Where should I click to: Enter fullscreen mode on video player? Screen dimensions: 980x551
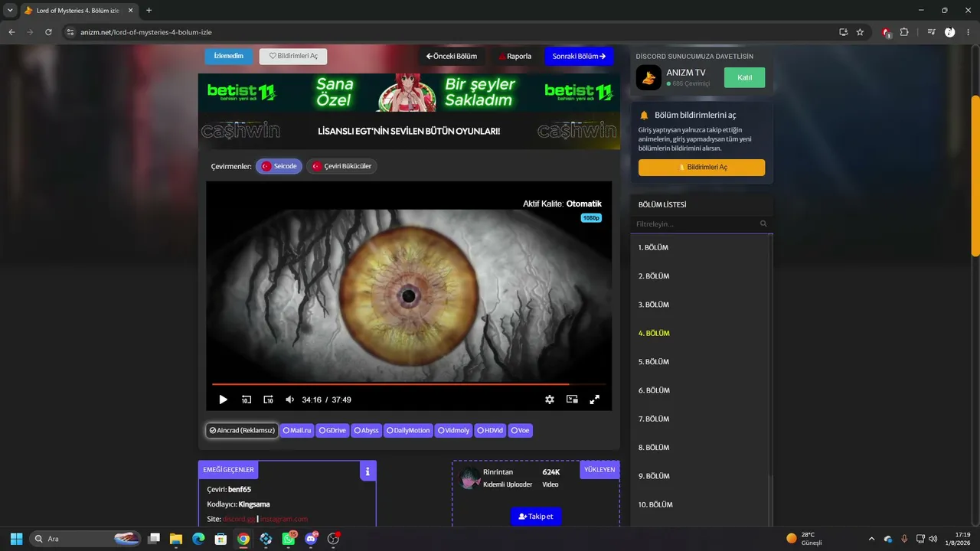(x=594, y=399)
